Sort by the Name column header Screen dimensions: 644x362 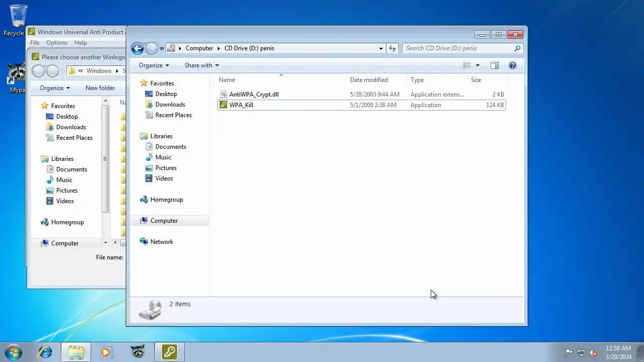pos(282,80)
